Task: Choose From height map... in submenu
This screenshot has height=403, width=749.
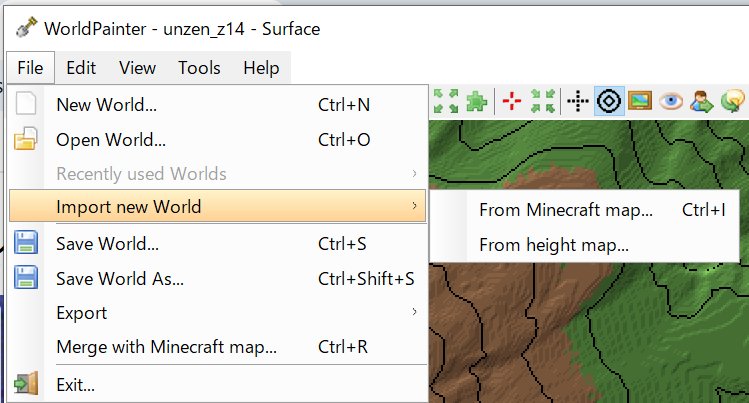Action: (554, 244)
